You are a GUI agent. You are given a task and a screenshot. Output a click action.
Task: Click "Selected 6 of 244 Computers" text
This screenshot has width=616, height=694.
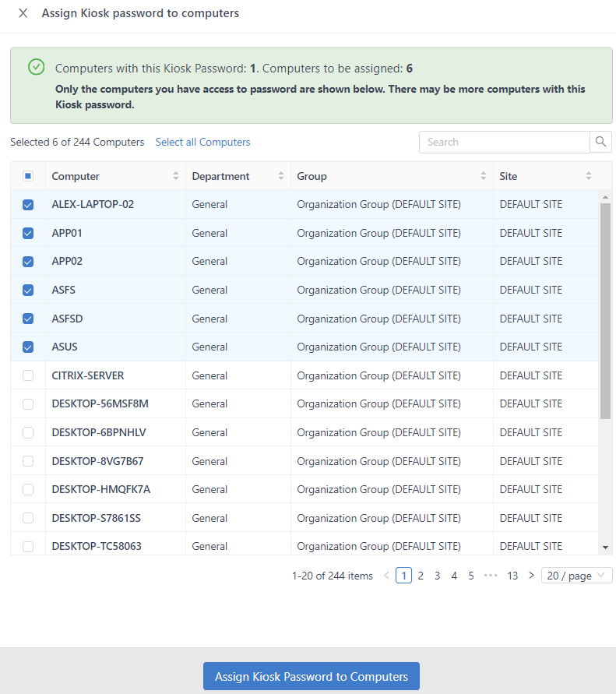[77, 142]
